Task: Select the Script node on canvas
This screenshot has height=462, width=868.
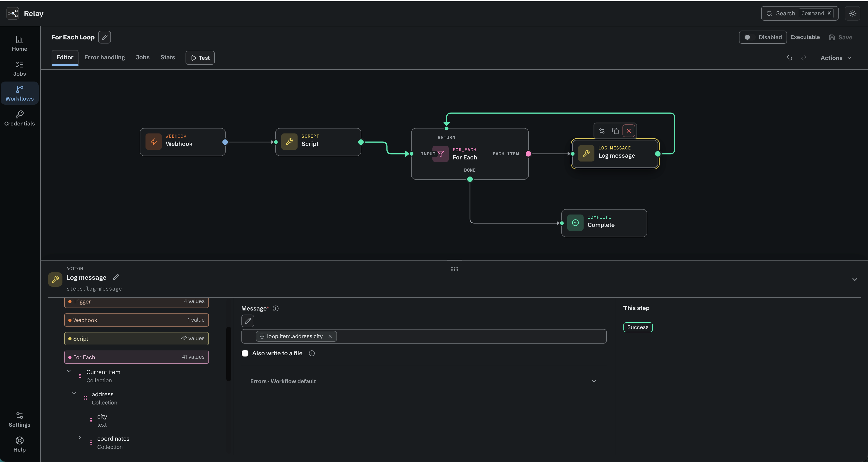Action: pos(318,142)
